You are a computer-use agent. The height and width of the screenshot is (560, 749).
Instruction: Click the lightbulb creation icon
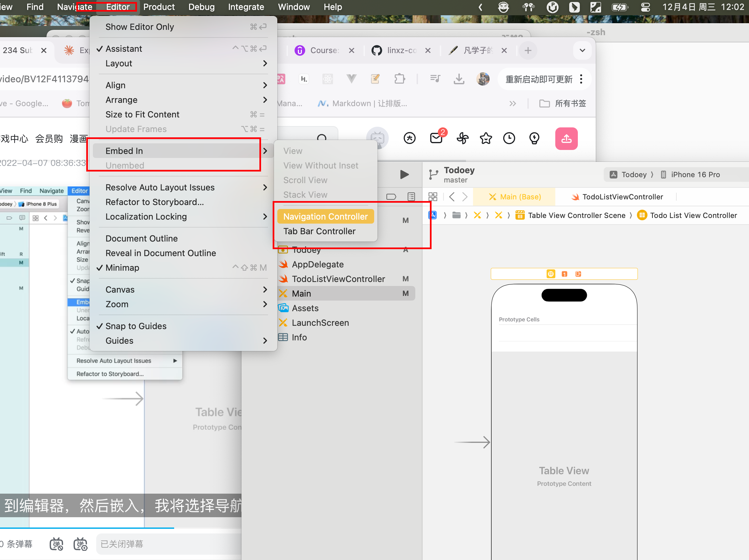coord(534,138)
